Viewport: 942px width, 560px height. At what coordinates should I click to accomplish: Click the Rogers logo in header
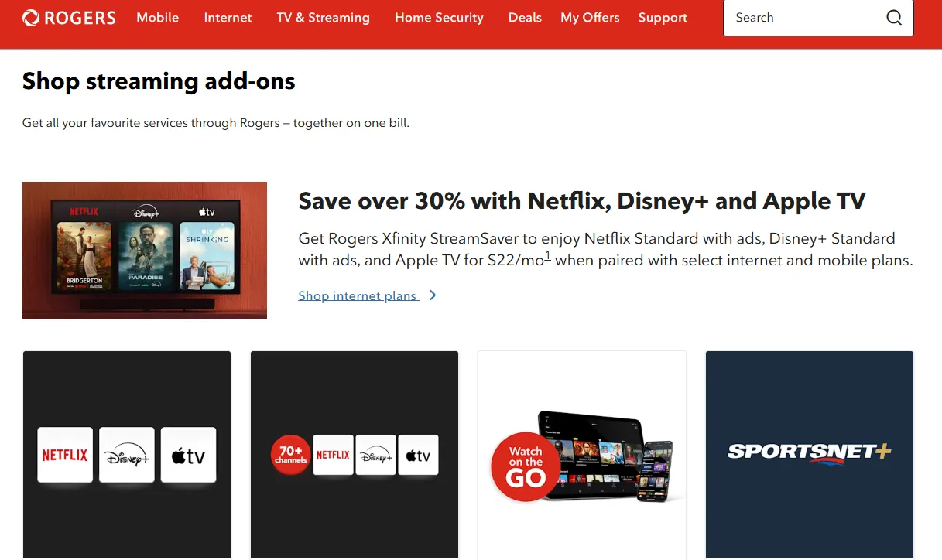(x=69, y=17)
